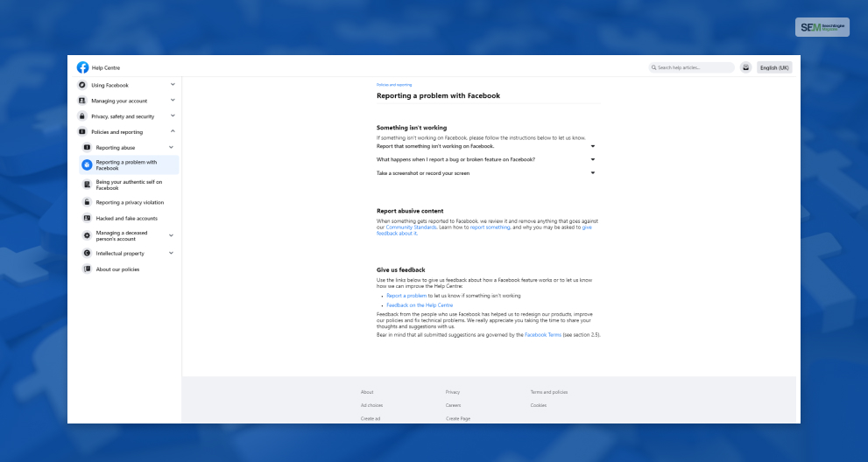
Task: Click the Cookies footer link
Action: tap(539, 406)
